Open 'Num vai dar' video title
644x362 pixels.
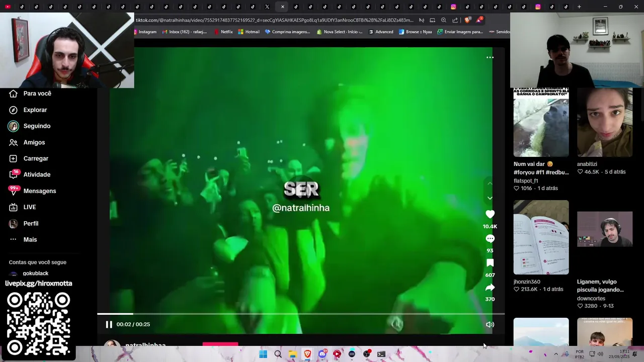[x=541, y=168]
